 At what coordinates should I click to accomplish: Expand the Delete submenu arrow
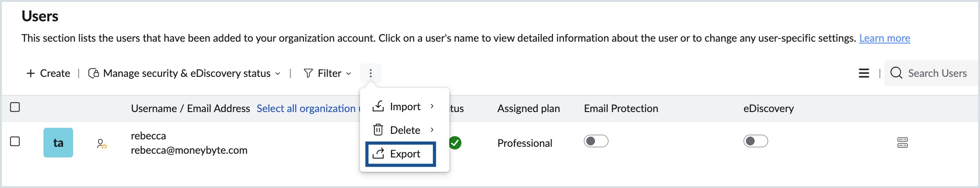[x=432, y=130]
